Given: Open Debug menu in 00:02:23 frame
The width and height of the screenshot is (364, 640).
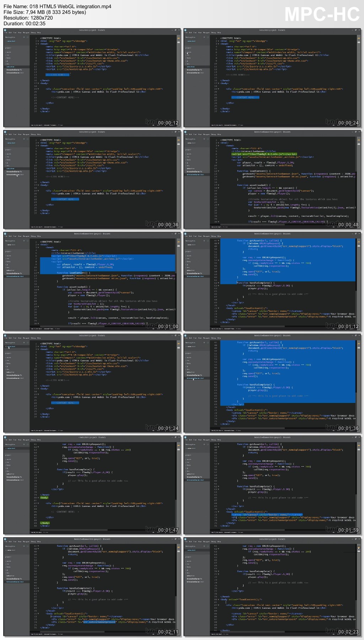Looking at the screenshot, I should point(213,542).
